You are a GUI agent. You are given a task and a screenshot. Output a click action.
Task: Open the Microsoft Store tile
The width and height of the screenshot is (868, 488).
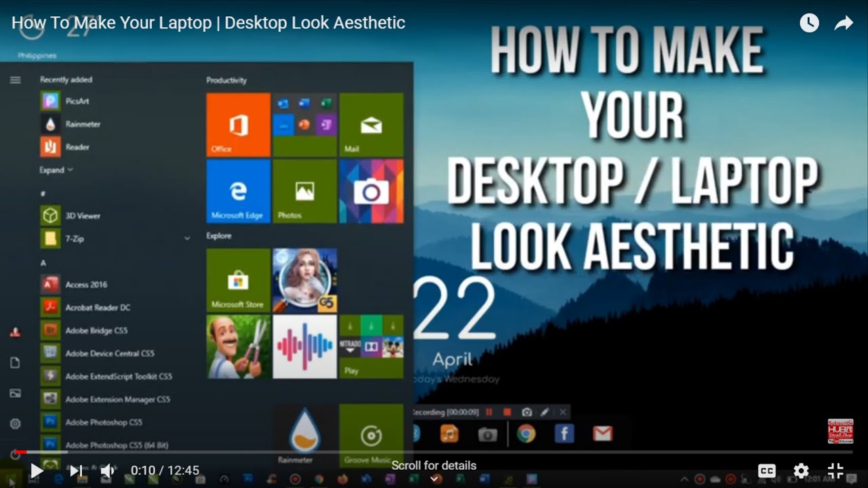tap(238, 280)
